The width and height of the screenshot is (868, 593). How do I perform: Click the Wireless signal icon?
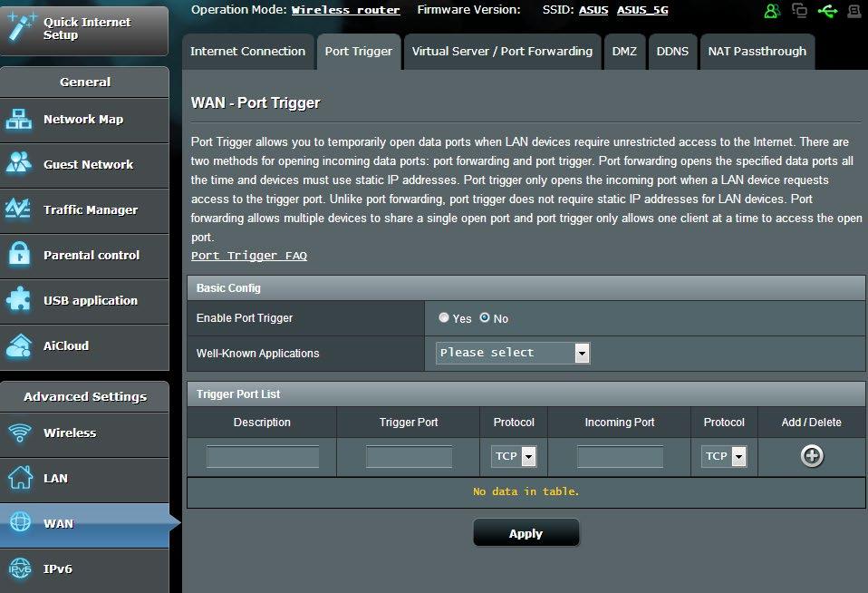[20, 433]
